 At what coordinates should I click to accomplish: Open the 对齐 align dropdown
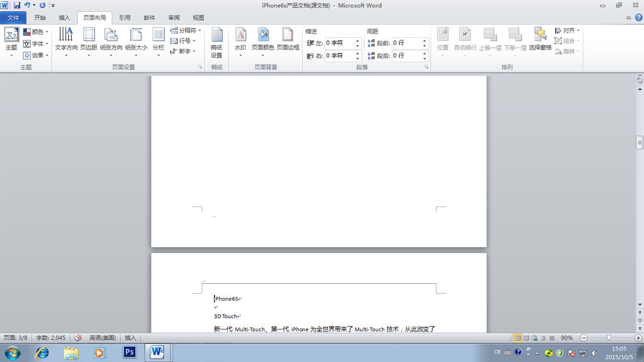567,31
